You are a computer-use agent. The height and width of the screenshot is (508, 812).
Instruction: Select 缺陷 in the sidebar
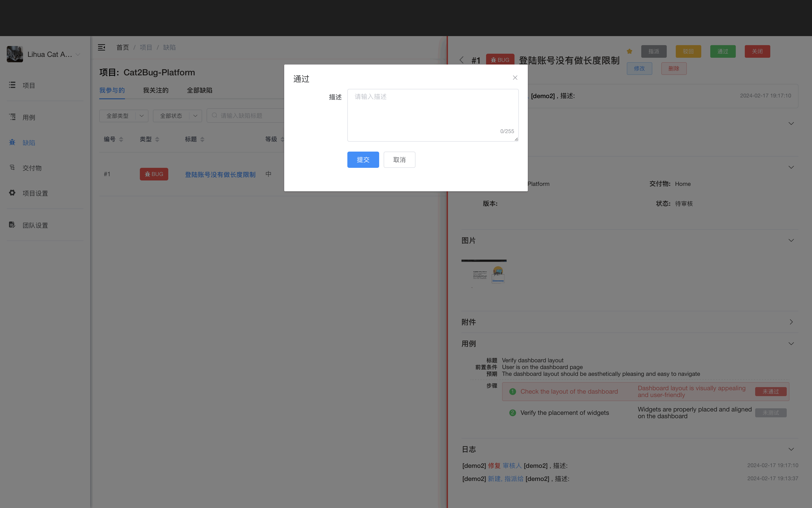[45, 143]
